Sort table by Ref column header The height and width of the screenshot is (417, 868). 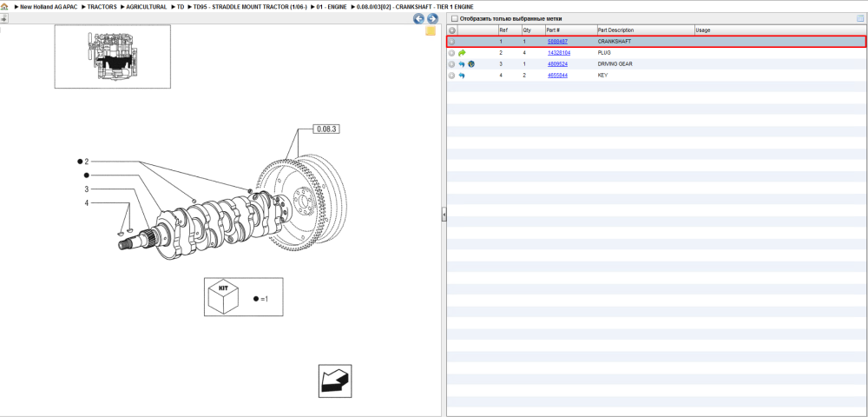pos(509,30)
